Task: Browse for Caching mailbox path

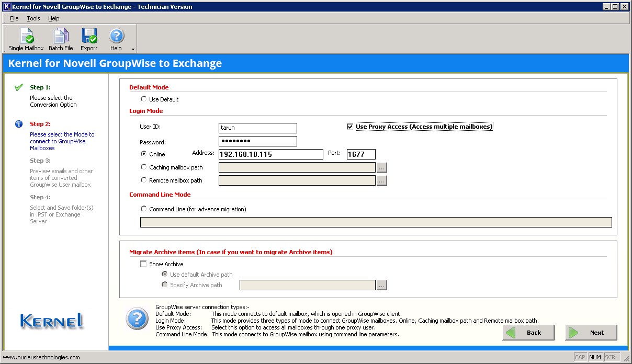Action: 382,167
